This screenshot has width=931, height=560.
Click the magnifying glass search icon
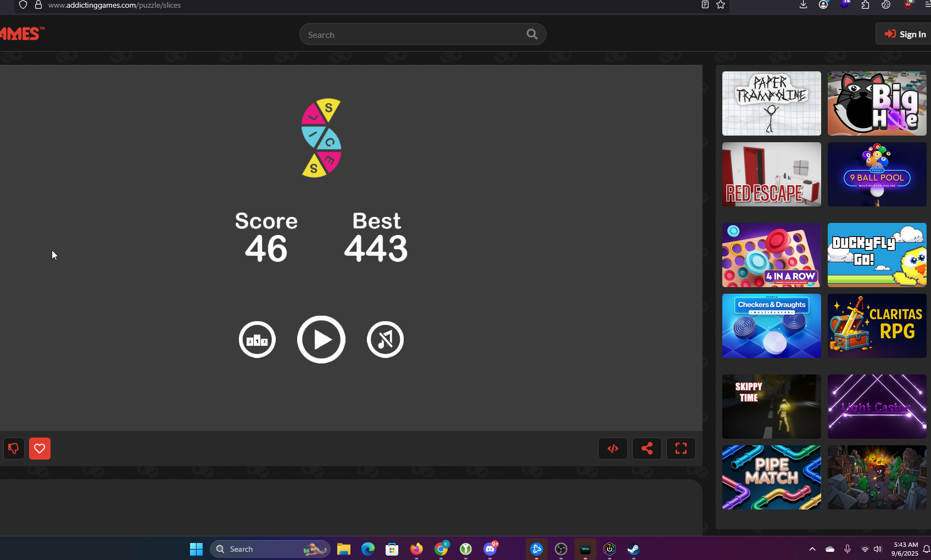[x=532, y=34]
